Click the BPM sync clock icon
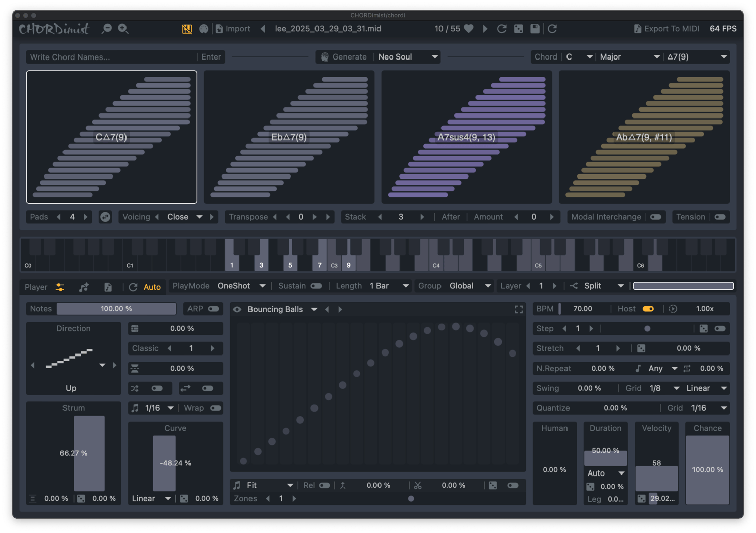This screenshot has width=756, height=533. point(673,309)
